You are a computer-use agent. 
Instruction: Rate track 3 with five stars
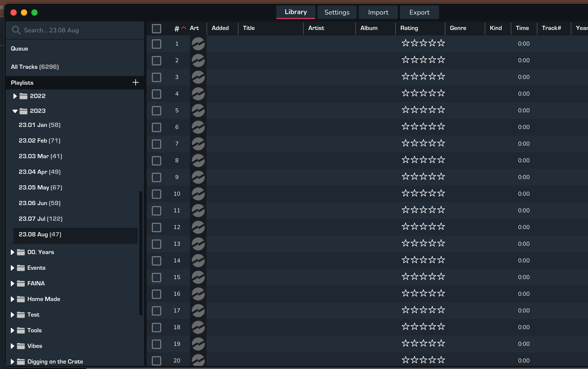click(441, 77)
